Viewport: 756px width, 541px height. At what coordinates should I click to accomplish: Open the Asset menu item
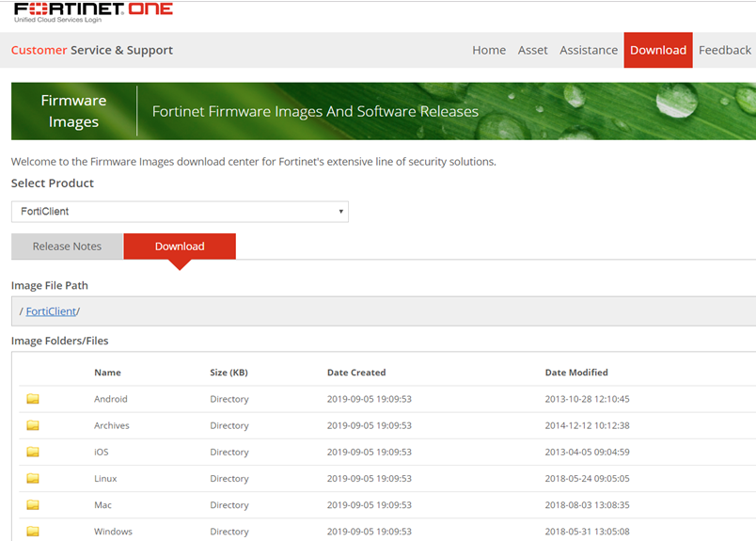point(532,50)
